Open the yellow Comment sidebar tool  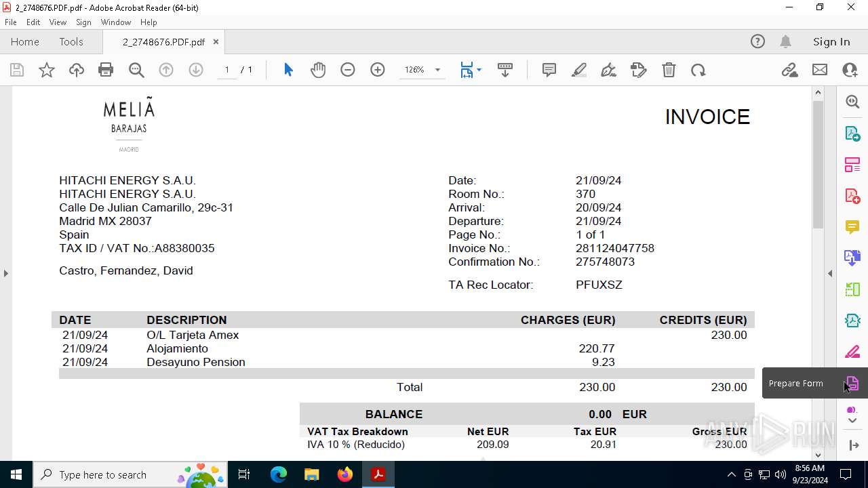point(852,226)
